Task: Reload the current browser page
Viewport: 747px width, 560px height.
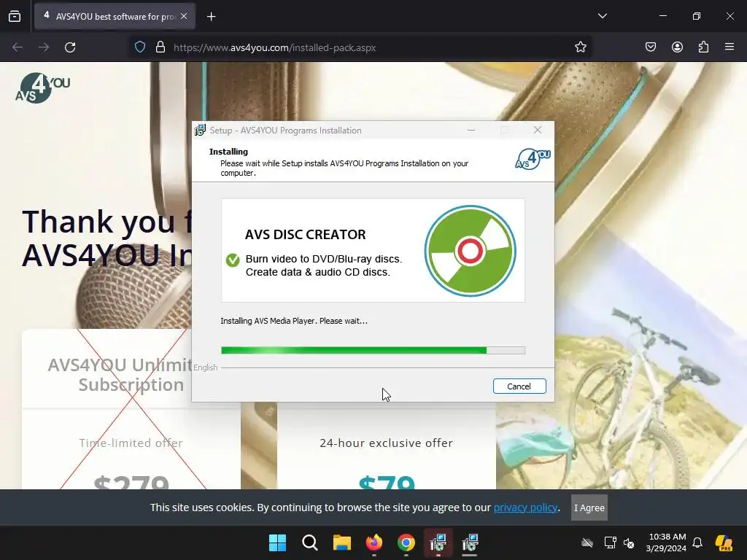Action: coord(70,47)
